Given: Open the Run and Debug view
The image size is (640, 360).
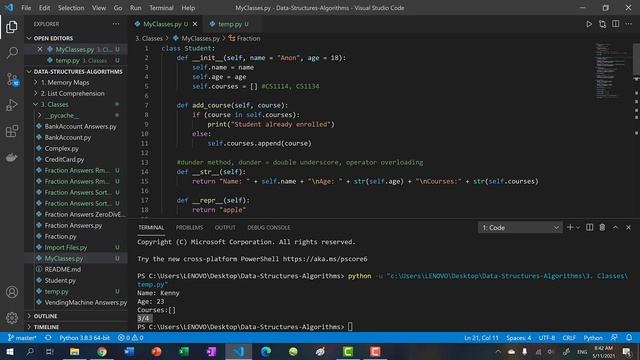Looking at the screenshot, I should click(12, 105).
